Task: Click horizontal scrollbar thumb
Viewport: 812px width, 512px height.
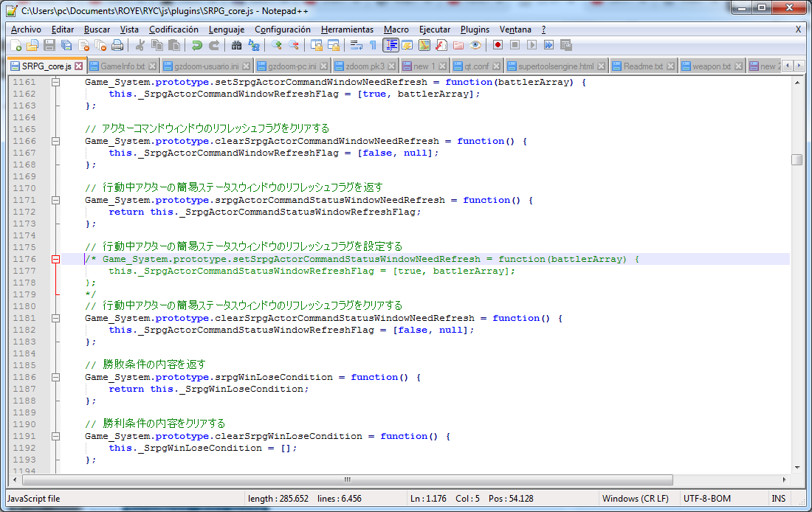Action: [348, 480]
